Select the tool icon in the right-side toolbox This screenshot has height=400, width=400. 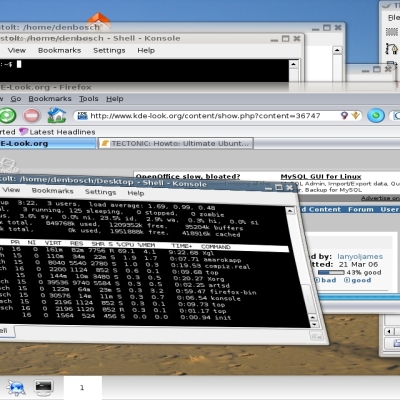pyautogui.click(x=392, y=49)
